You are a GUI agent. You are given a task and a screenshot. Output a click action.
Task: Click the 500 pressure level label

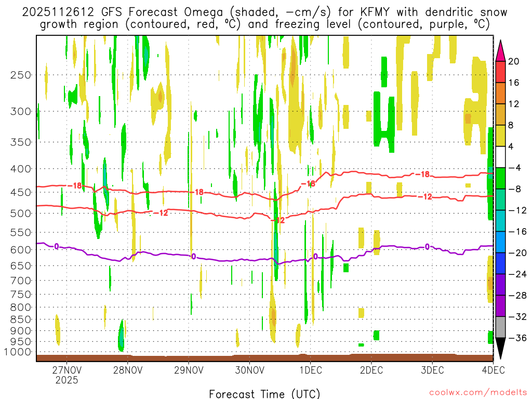(x=21, y=214)
